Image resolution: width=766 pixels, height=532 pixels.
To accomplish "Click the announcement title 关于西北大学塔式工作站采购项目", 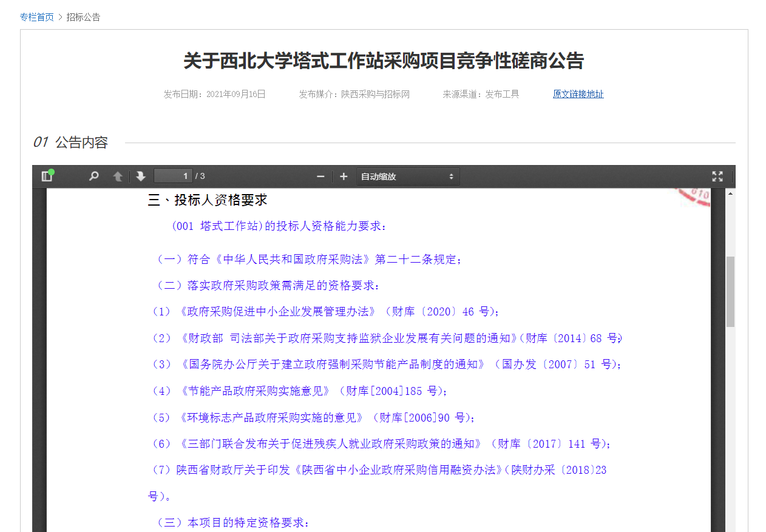I will (384, 61).
